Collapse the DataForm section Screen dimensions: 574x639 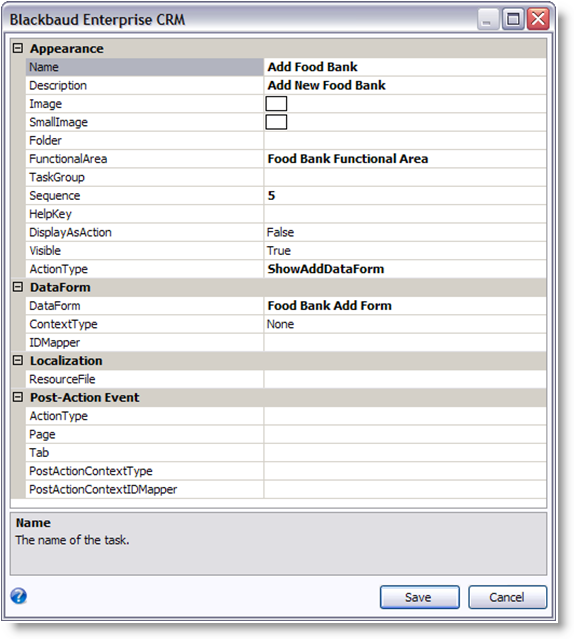[18, 287]
